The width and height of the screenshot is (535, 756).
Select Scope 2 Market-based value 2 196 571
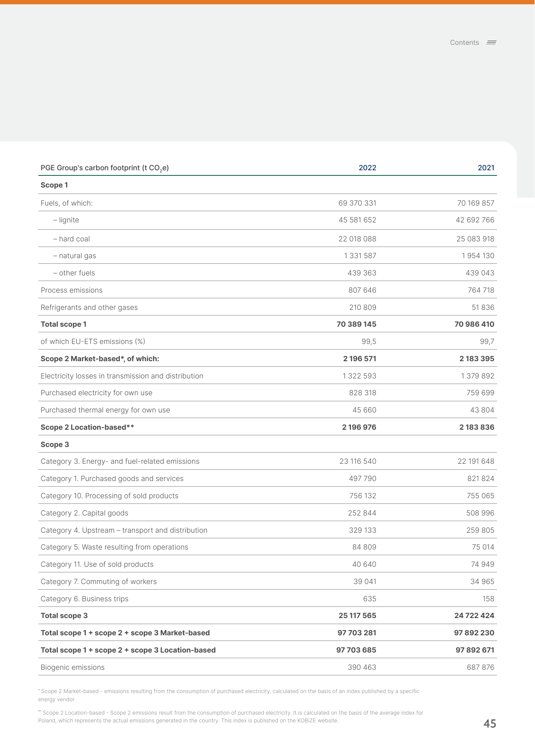coord(360,359)
